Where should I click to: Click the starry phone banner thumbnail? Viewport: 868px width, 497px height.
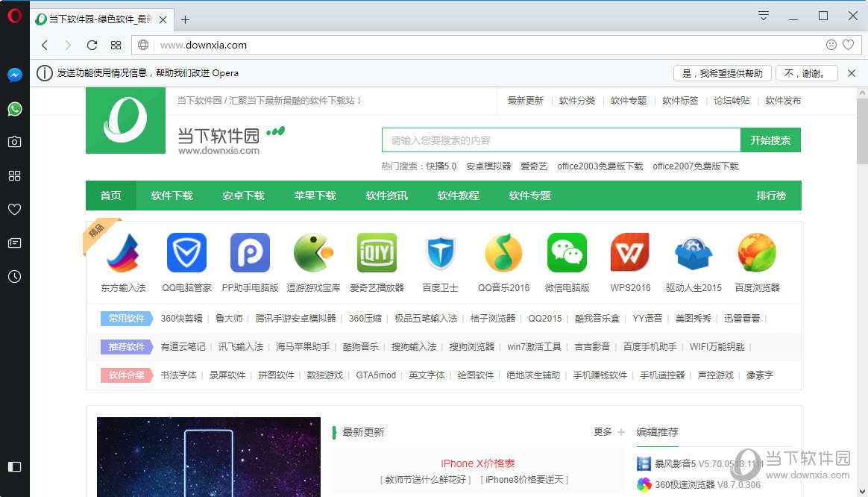(x=209, y=457)
